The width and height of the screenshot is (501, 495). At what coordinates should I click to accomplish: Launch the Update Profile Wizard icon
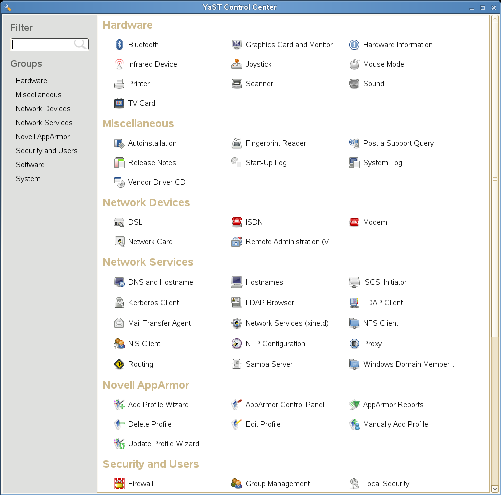(x=119, y=444)
